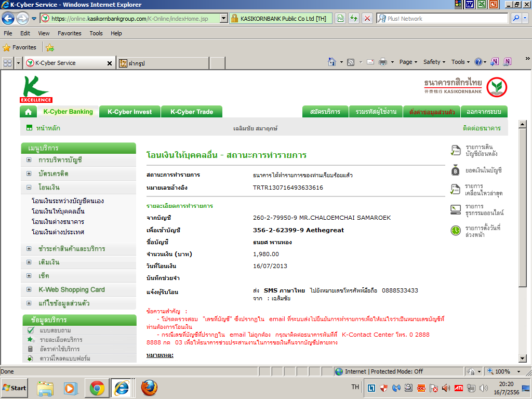This screenshot has width=532, height=399.
Task: Open the File menu
Action: tap(8, 33)
